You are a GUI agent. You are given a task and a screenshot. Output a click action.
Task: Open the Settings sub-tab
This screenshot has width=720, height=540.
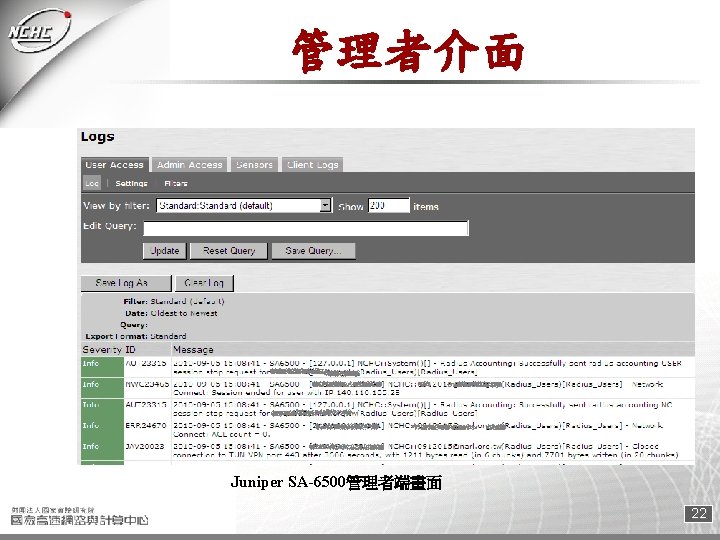[131, 183]
